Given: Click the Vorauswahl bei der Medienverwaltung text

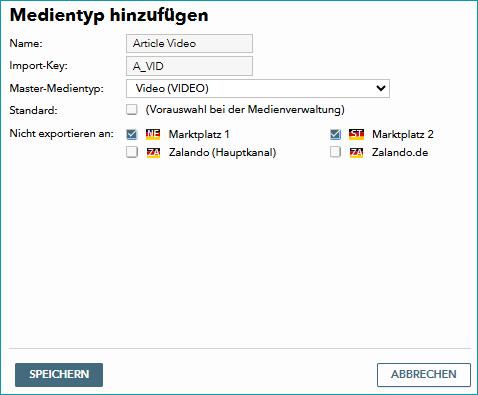Looking at the screenshot, I should tap(245, 110).
